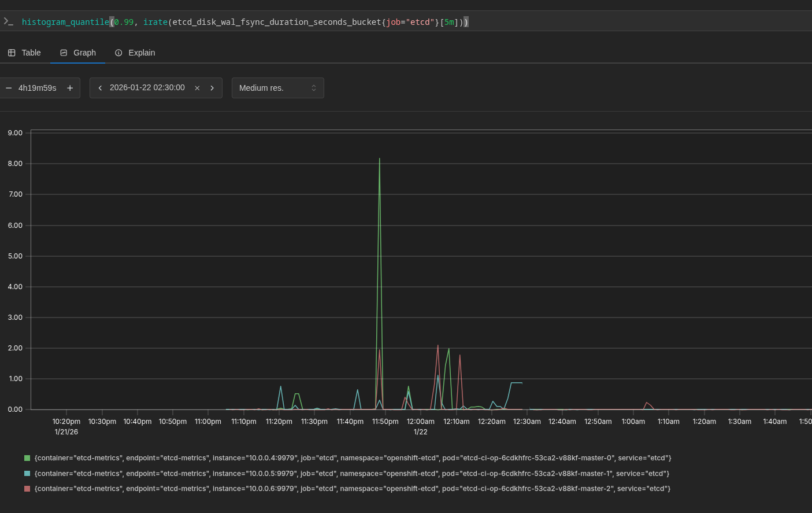812x513 pixels.
Task: Click the query prompt terminal icon
Action: pos(8,21)
